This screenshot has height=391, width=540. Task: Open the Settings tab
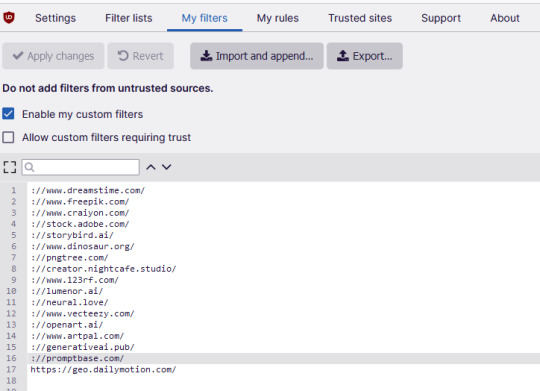pos(55,18)
